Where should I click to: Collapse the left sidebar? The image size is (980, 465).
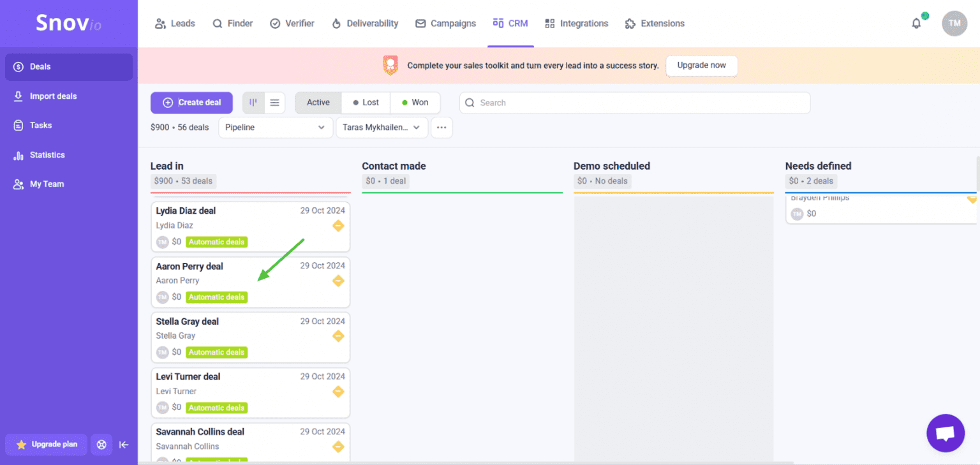tap(124, 445)
